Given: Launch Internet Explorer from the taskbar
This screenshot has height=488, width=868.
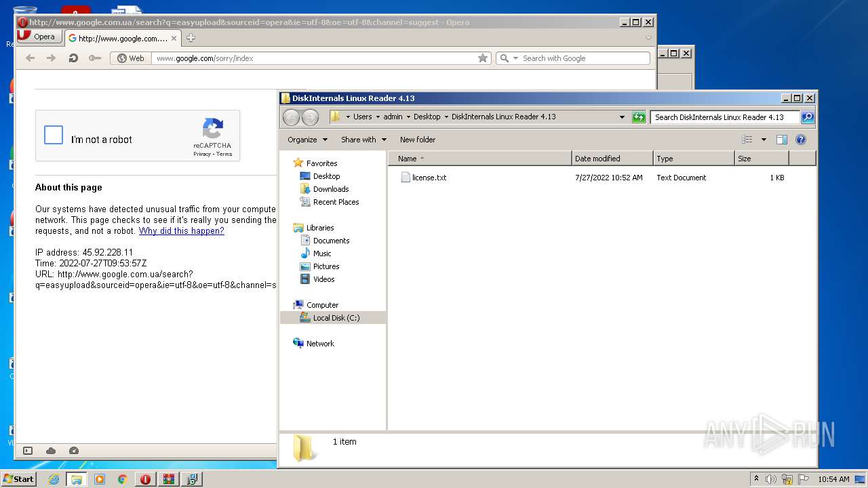Looking at the screenshot, I should pyautogui.click(x=54, y=479).
